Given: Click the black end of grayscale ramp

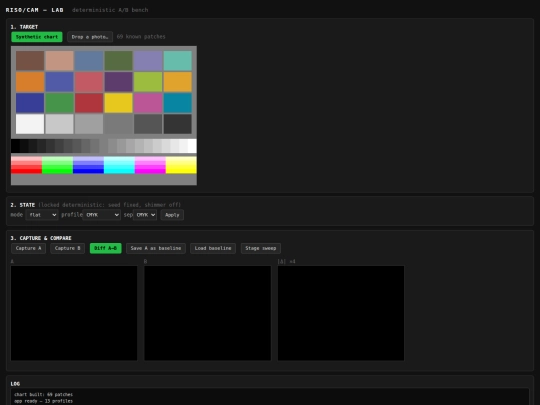Looking at the screenshot, I should [x=15, y=146].
